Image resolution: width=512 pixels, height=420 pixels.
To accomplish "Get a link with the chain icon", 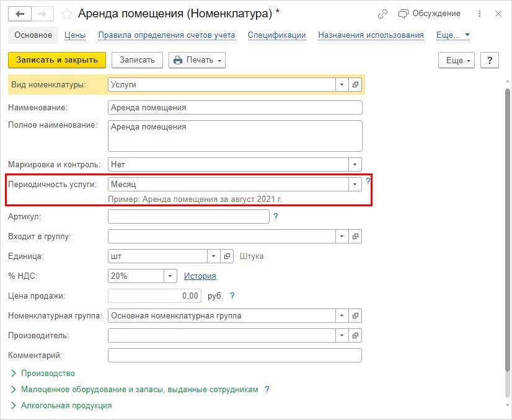I will (x=382, y=14).
